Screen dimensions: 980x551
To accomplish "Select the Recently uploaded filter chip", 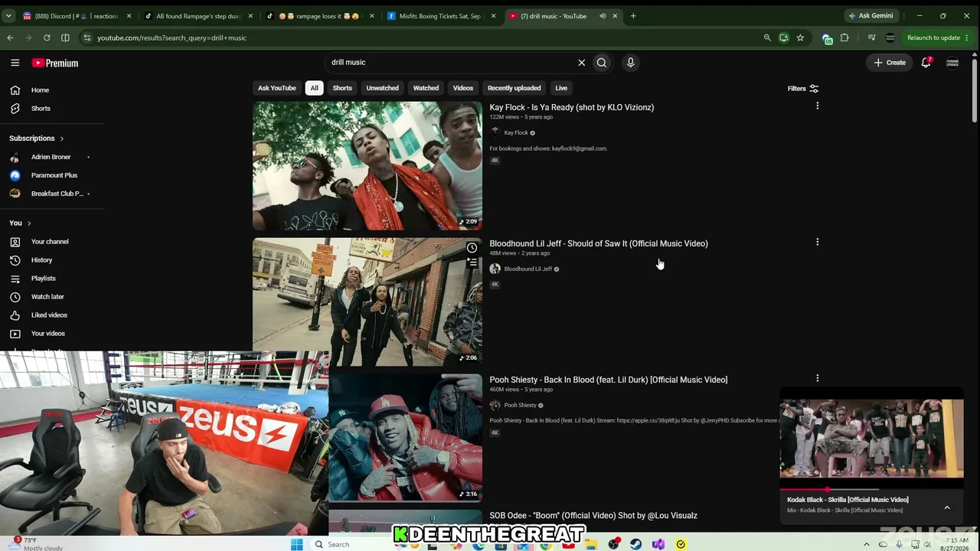I will 514,88.
